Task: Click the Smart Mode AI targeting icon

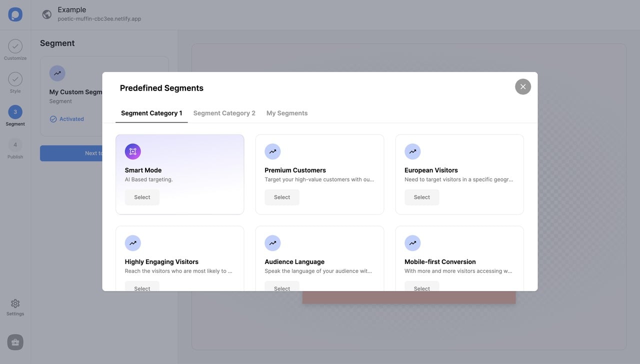Action: (x=133, y=151)
